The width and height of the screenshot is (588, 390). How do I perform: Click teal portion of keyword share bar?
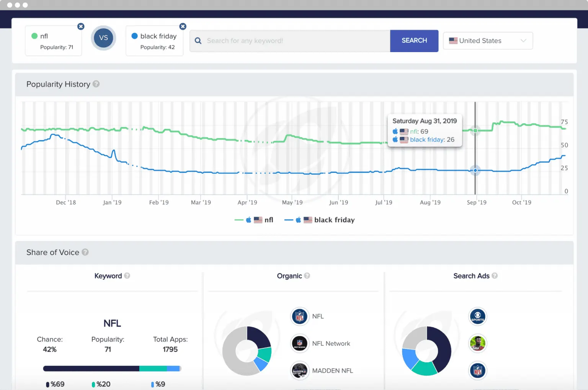[x=153, y=369]
